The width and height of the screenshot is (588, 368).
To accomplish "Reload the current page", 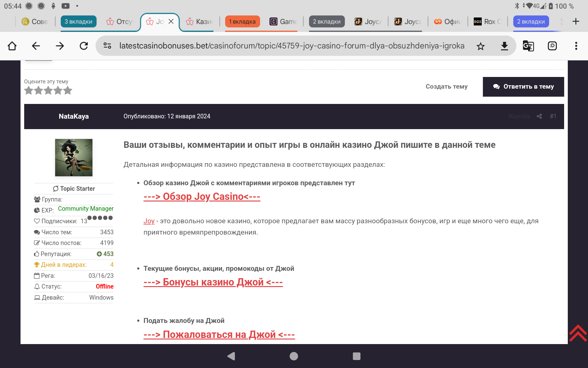I will [x=84, y=46].
